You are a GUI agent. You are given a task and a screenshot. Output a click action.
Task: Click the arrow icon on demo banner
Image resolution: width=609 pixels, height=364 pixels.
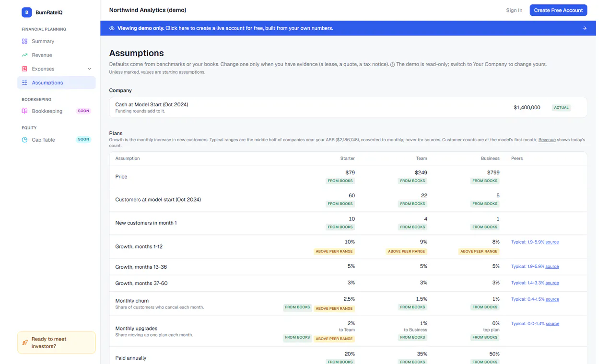pos(585,28)
